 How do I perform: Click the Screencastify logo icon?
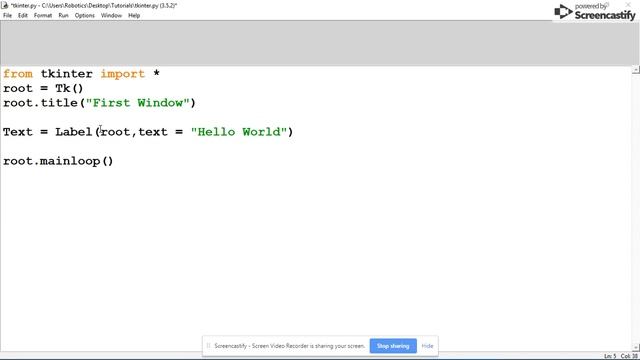pyautogui.click(x=563, y=11)
